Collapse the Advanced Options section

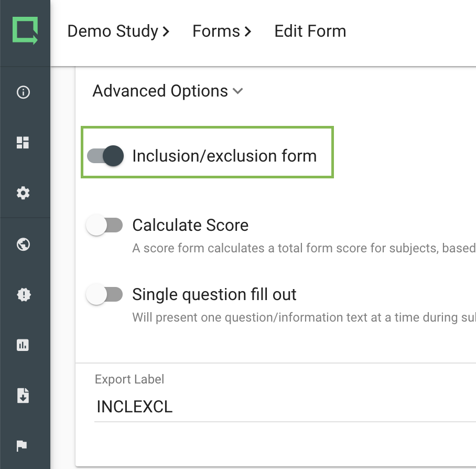pyautogui.click(x=237, y=91)
